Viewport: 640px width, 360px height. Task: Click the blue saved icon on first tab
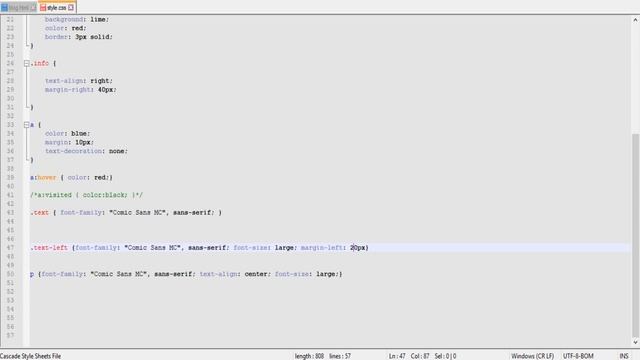[4, 7]
